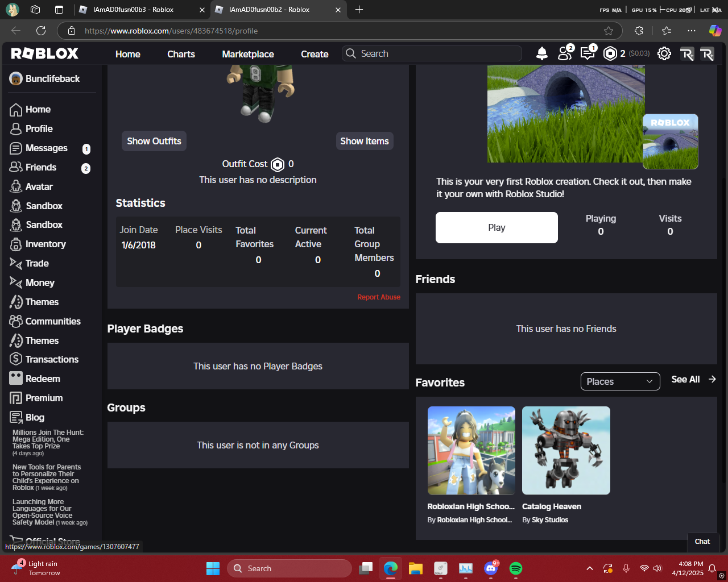Image resolution: width=728 pixels, height=582 pixels.
Task: Click the browser address bar
Action: click(x=340, y=31)
